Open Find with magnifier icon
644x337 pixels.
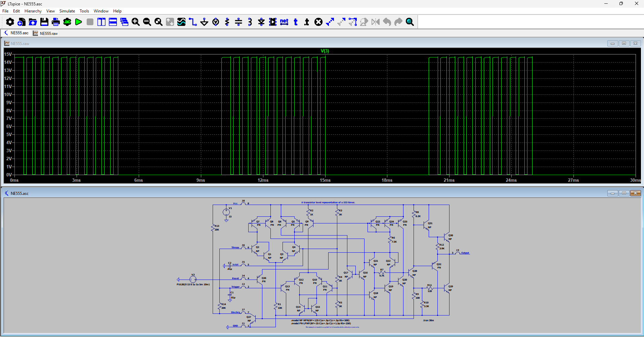click(410, 22)
